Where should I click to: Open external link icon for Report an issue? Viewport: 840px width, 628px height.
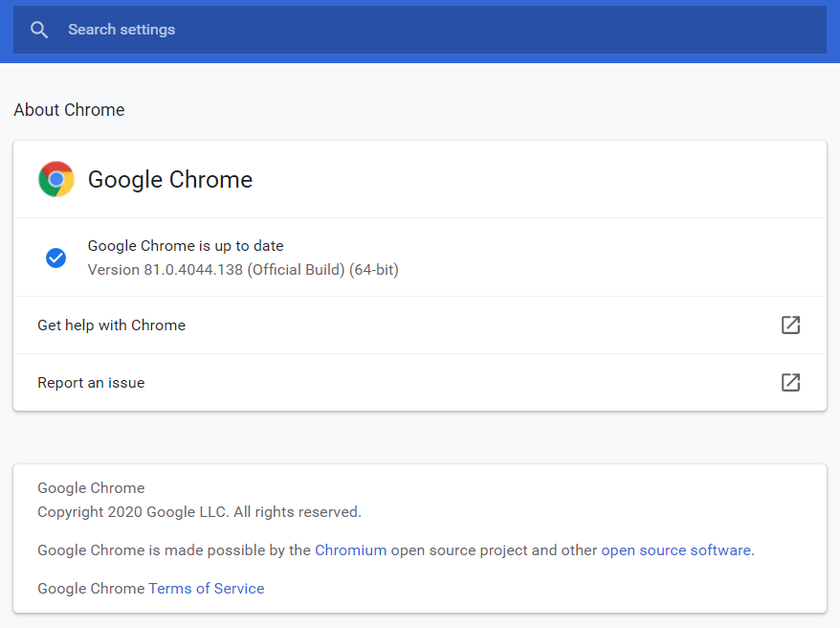pos(790,383)
